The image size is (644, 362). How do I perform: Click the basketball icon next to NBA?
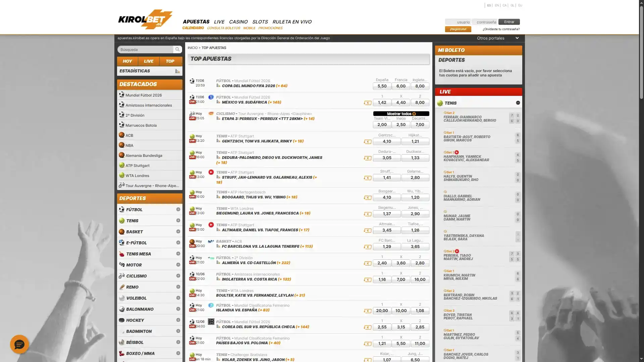(x=121, y=145)
